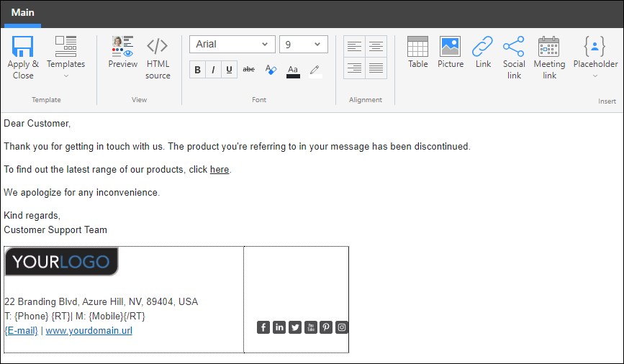Click the www.yourdomain.url link
Image resolution: width=624 pixels, height=364 pixels.
(x=89, y=331)
